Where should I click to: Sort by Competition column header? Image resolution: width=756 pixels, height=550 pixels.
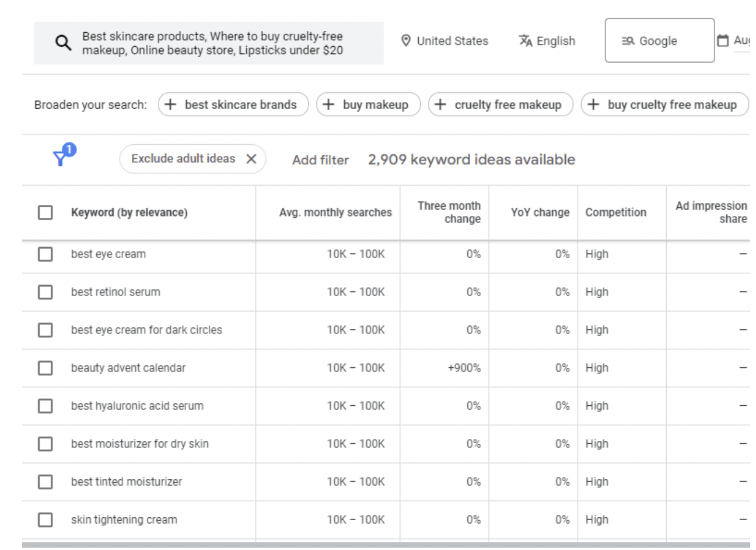[x=615, y=213]
